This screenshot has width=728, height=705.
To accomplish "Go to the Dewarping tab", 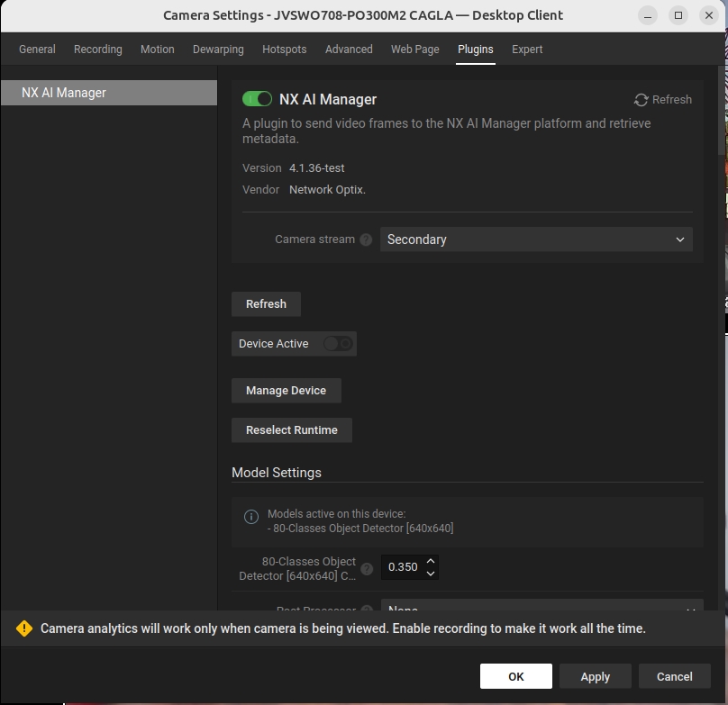I will (218, 50).
